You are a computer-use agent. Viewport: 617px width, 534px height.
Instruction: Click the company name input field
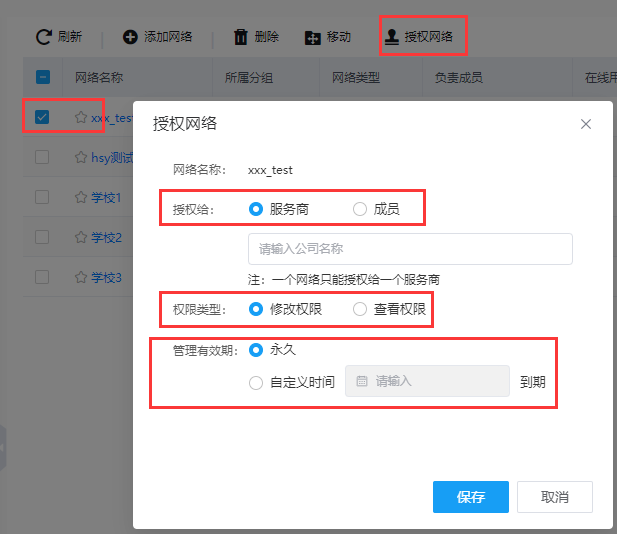click(410, 249)
